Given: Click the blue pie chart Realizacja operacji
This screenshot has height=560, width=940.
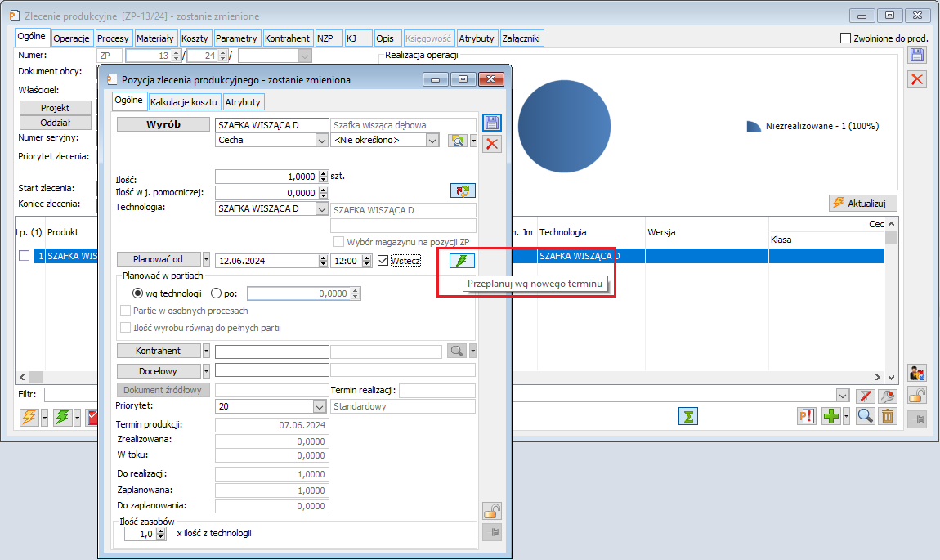Looking at the screenshot, I should (564, 127).
